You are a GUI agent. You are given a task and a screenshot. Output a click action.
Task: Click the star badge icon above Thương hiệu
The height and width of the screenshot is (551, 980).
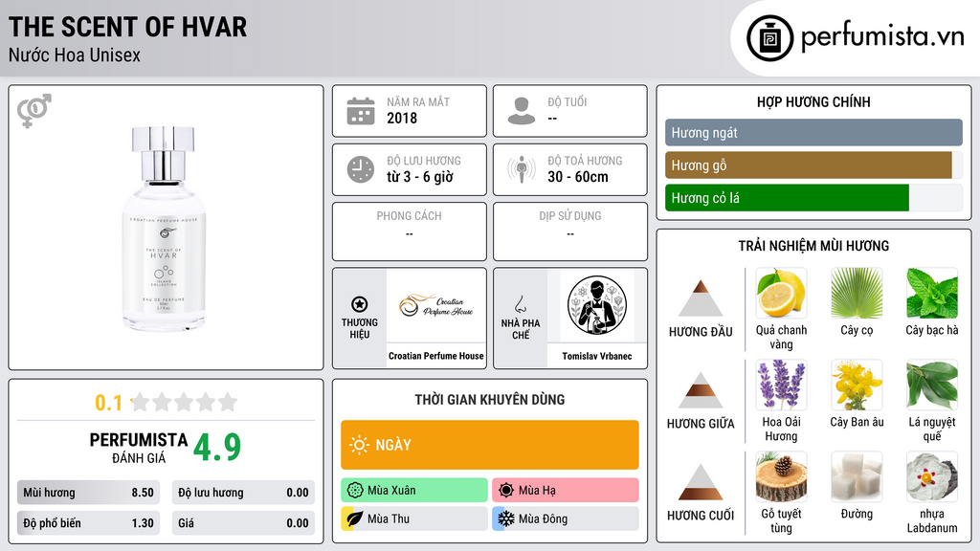point(360,304)
